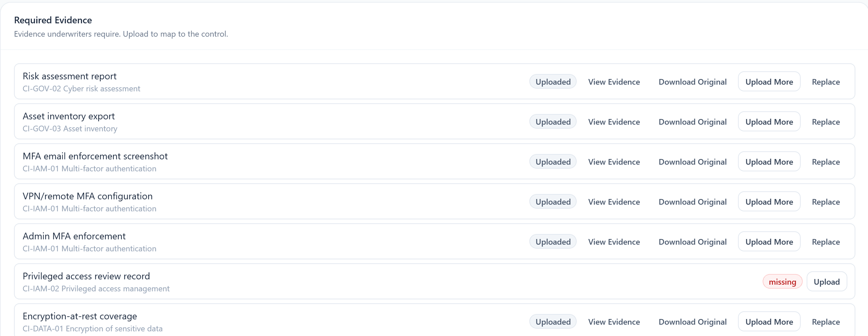View Evidence for Risk assessment report
This screenshot has height=336, width=868.
click(x=614, y=82)
